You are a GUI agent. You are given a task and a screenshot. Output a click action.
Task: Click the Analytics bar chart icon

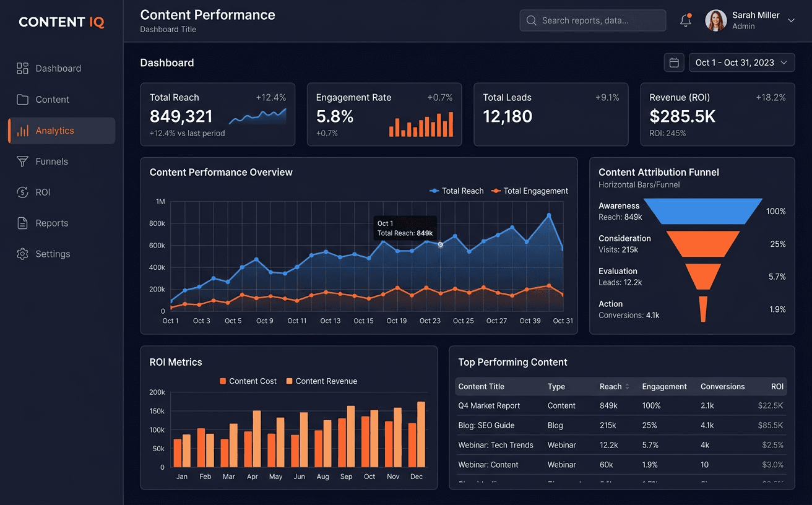[22, 131]
